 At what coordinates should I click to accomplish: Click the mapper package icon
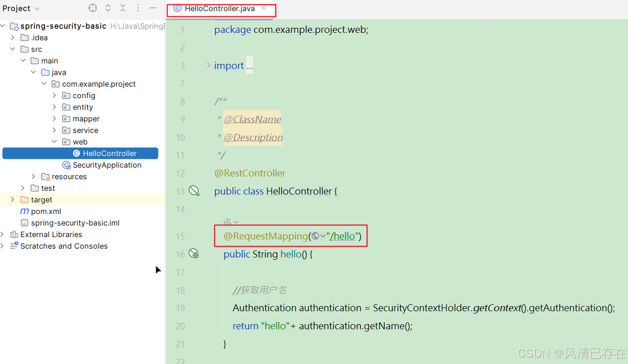pyautogui.click(x=66, y=119)
